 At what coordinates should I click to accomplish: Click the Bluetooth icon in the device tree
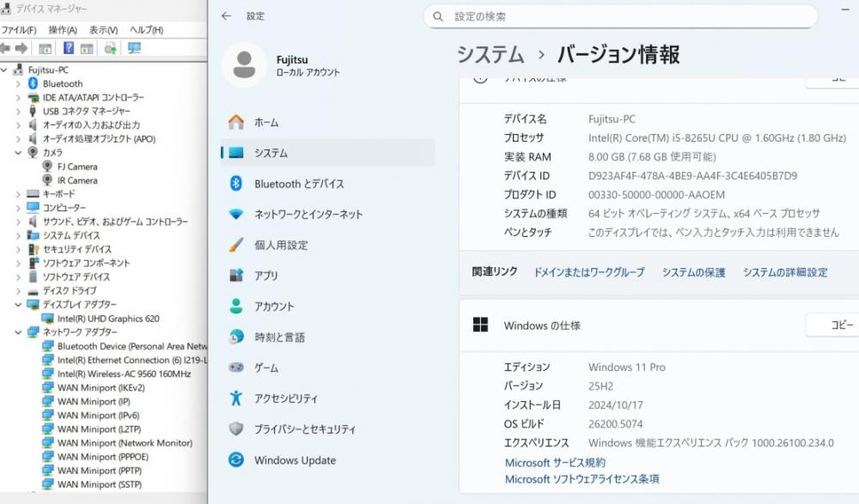pos(33,83)
